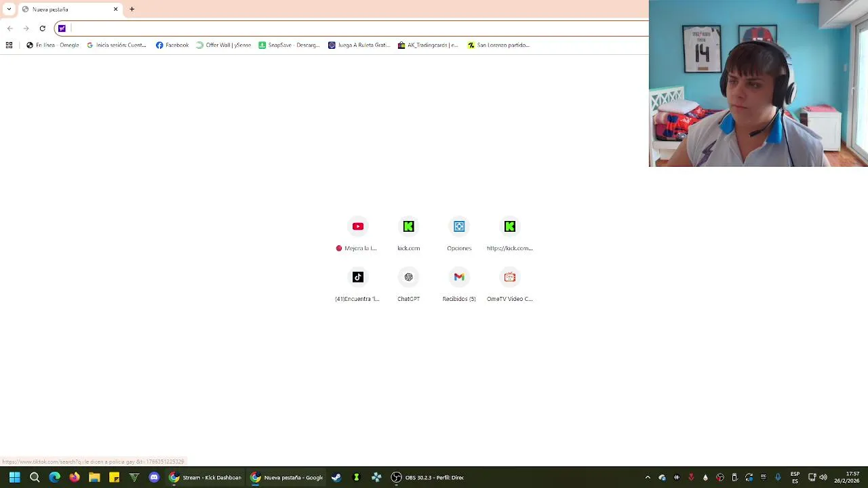Click the OBS tray icon
Screen dimensions: 868x488
click(720, 477)
